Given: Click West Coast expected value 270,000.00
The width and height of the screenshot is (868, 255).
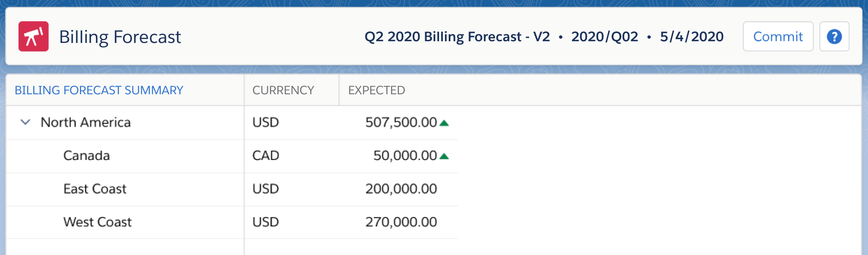Looking at the screenshot, I should [401, 222].
